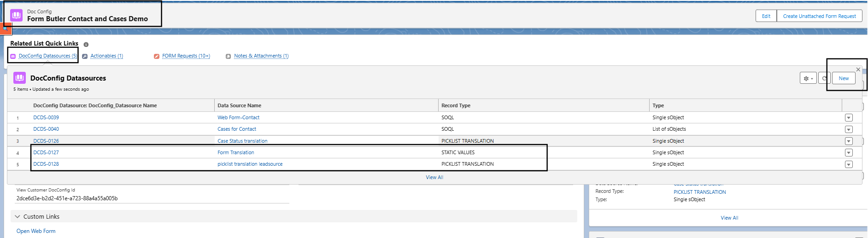Open row actions for DCDS-0039
This screenshot has height=238, width=868.
tap(849, 118)
